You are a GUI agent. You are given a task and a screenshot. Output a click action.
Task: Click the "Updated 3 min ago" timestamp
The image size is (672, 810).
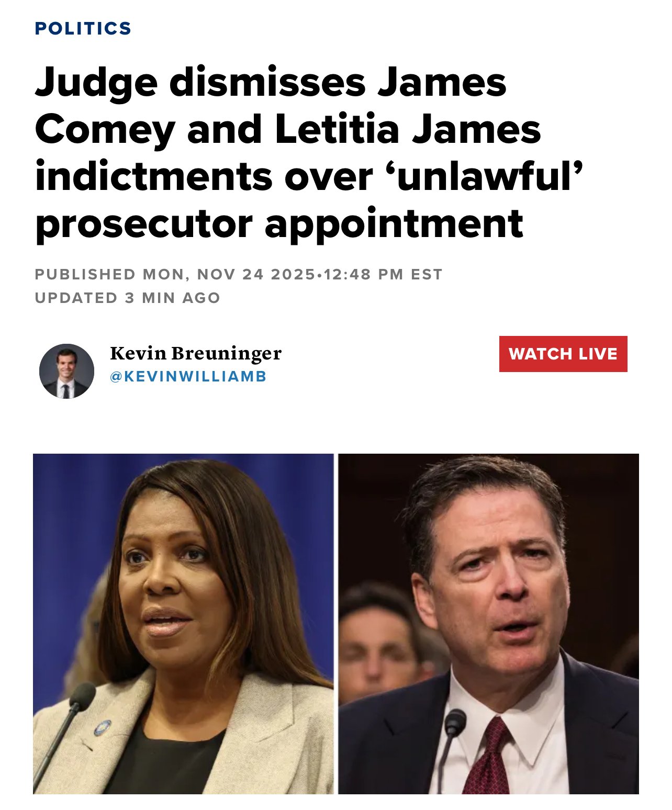(127, 298)
